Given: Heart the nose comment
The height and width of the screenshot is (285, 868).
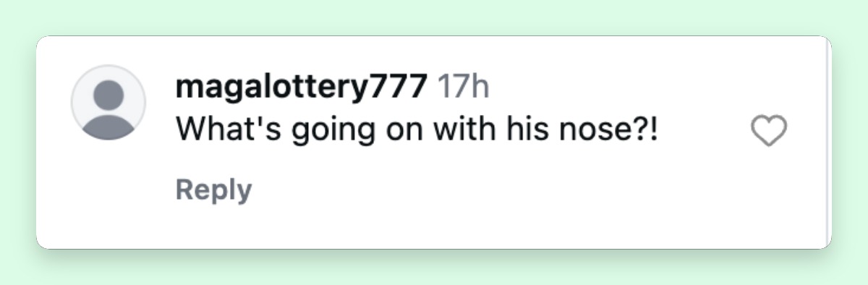Looking at the screenshot, I should tap(769, 132).
